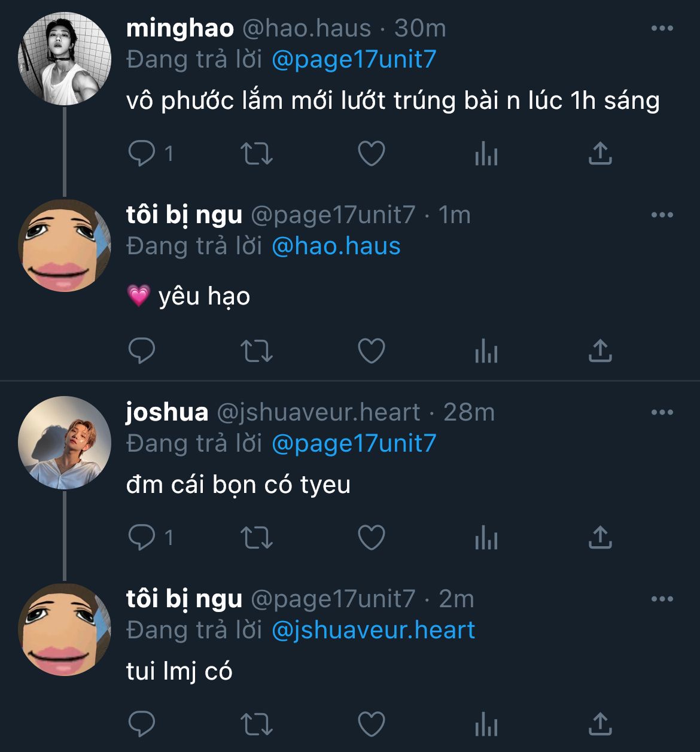
Task: Open the minghao display name
Action: coord(180,28)
